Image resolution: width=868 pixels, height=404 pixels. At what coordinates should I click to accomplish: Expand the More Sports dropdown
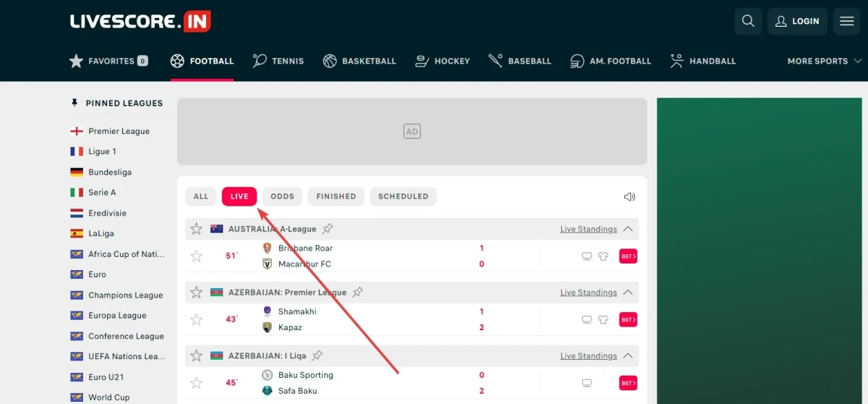pyautogui.click(x=824, y=62)
